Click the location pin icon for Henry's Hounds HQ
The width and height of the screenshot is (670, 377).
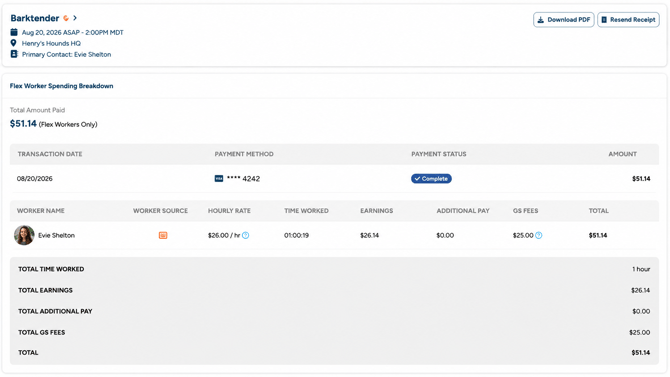pos(14,43)
